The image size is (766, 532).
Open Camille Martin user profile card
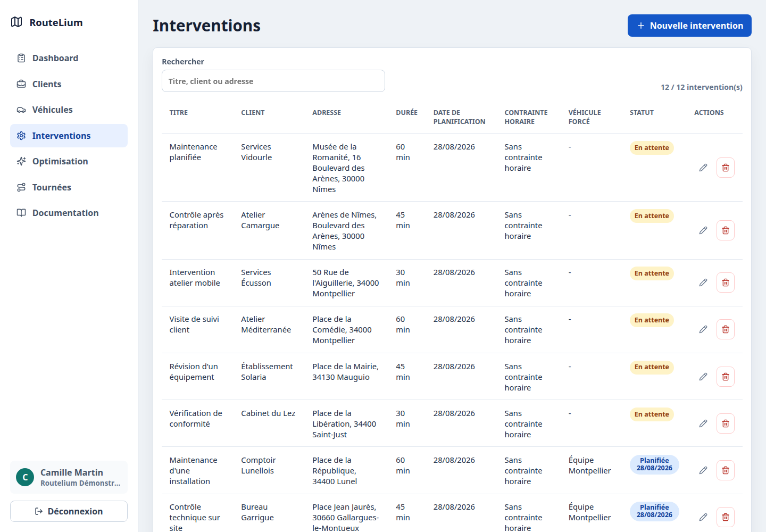pos(69,477)
